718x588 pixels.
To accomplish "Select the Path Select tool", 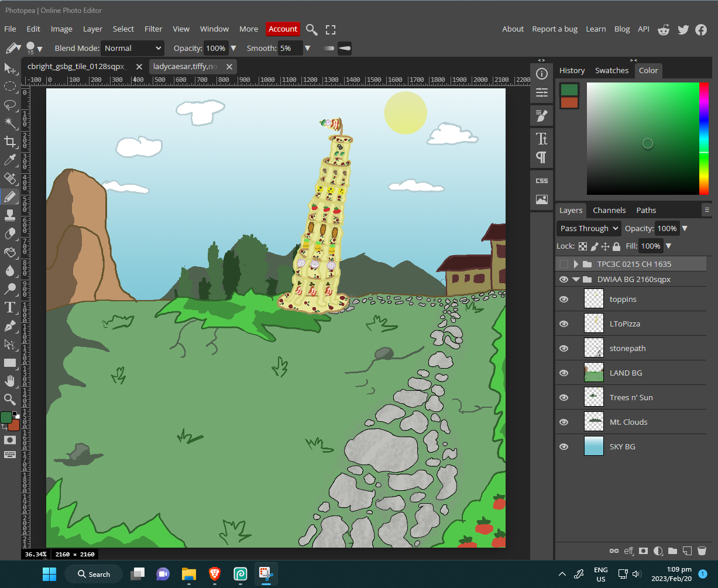I will 10,344.
